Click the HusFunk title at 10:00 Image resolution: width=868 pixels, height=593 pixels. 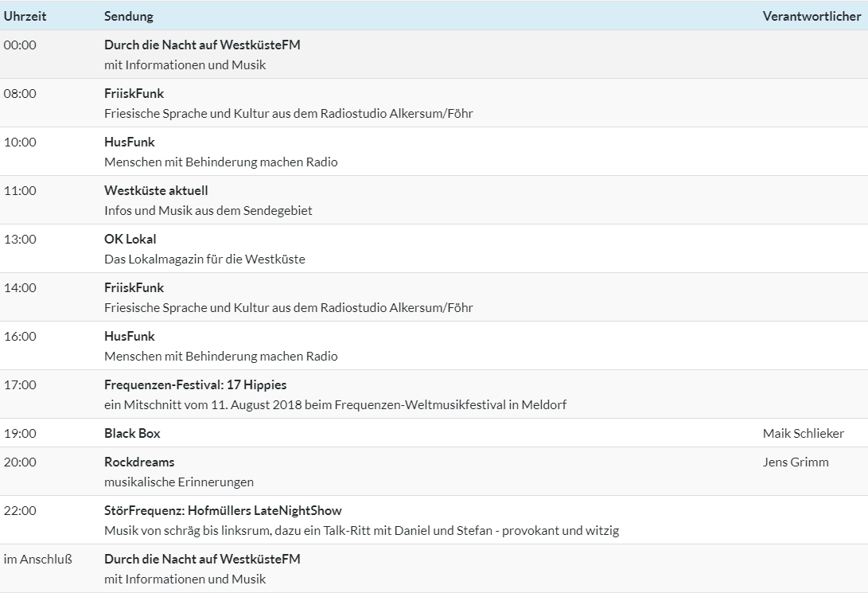tap(130, 142)
